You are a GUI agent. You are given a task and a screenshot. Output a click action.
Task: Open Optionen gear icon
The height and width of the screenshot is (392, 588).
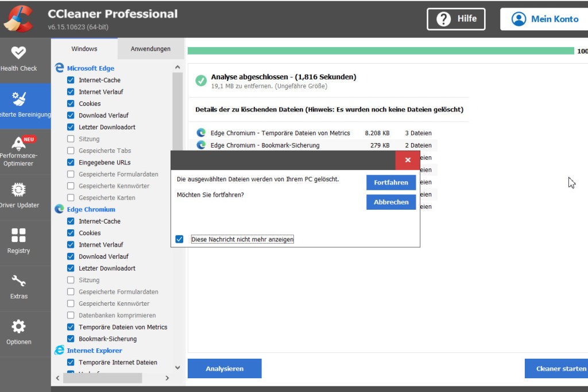pyautogui.click(x=18, y=326)
